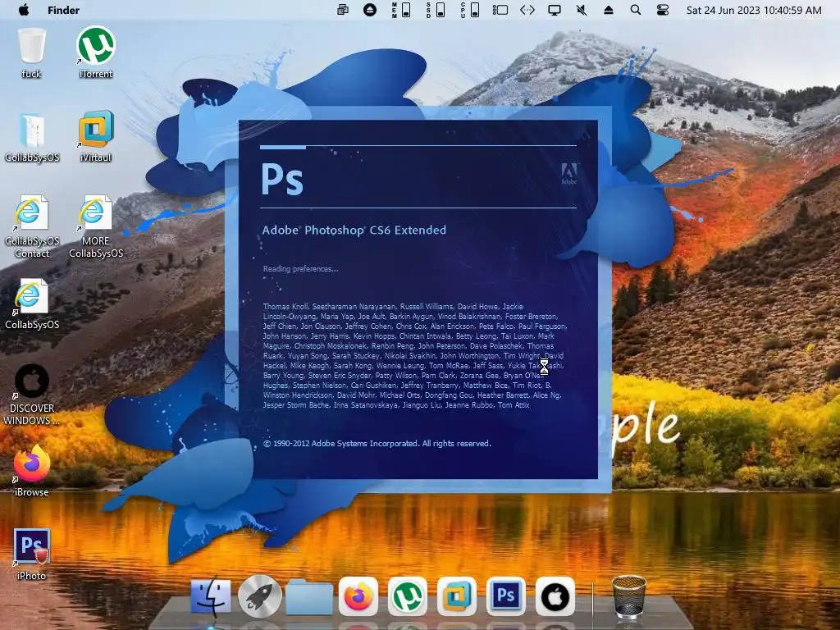Select the iBrowse Firefox desktop shortcut
This screenshot has width=840, height=630.
[x=32, y=471]
